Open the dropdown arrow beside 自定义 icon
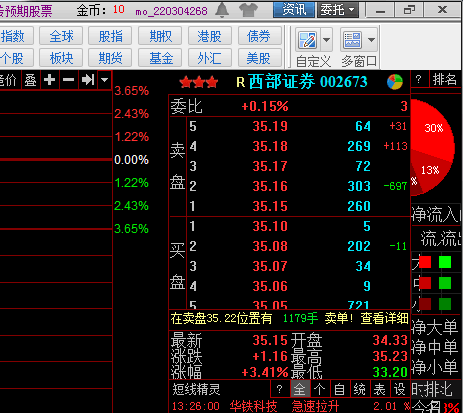This screenshot has height=413, width=463. pyautogui.click(x=326, y=40)
